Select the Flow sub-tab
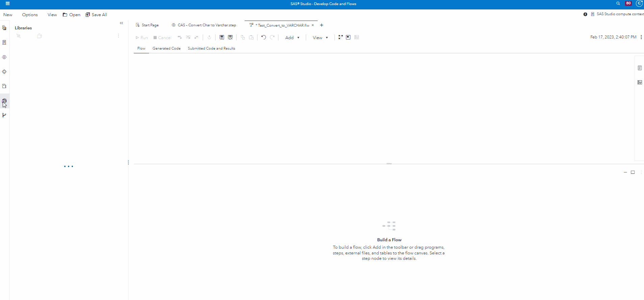Screen dimensions: 644x300 [x=141, y=49]
